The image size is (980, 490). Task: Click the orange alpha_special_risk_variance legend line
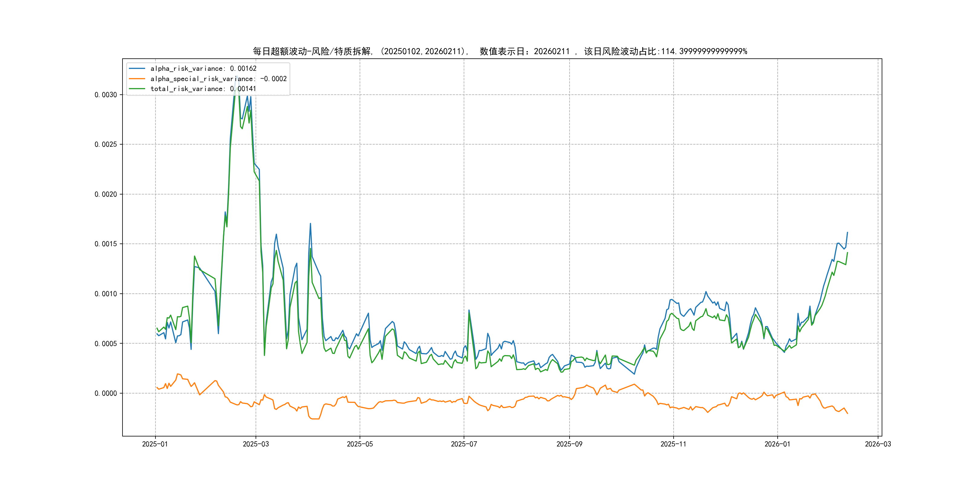[137, 79]
